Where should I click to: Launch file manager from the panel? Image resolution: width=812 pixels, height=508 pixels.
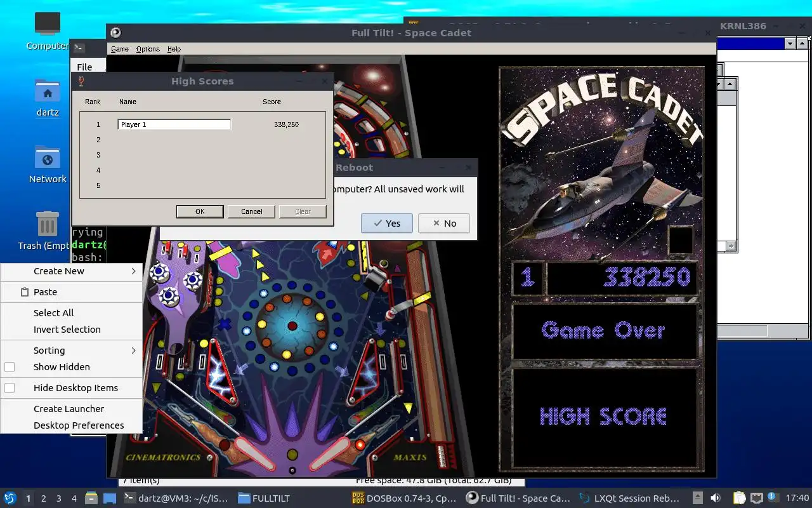pos(91,498)
